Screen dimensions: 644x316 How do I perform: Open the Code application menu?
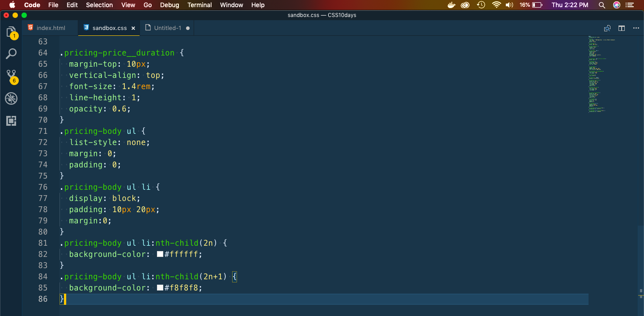[32, 5]
